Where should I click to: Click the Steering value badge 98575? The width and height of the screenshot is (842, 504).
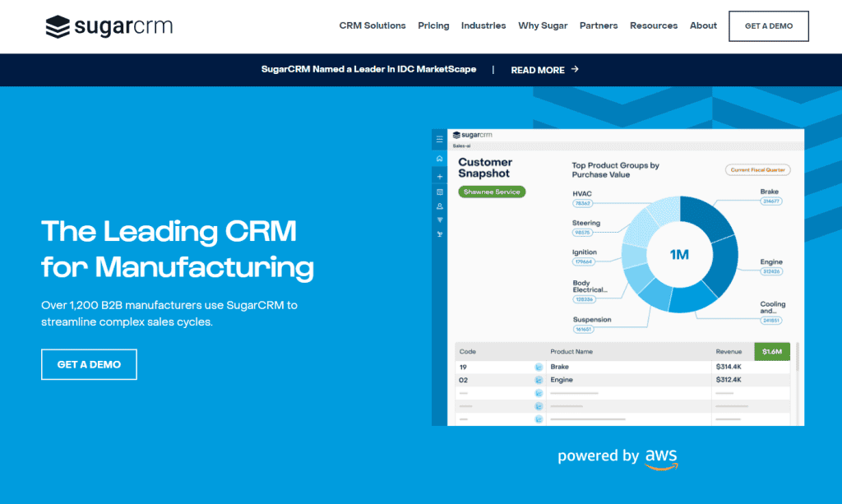pos(582,233)
